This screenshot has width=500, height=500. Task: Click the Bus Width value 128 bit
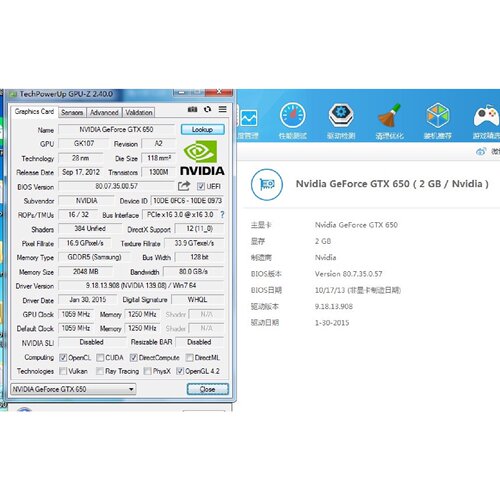tap(199, 257)
